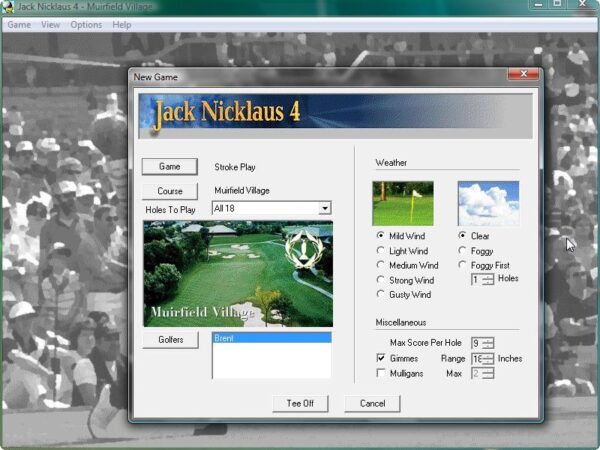Screen dimensions: 600x450
Task: Open the View menu
Action: click(x=50, y=24)
